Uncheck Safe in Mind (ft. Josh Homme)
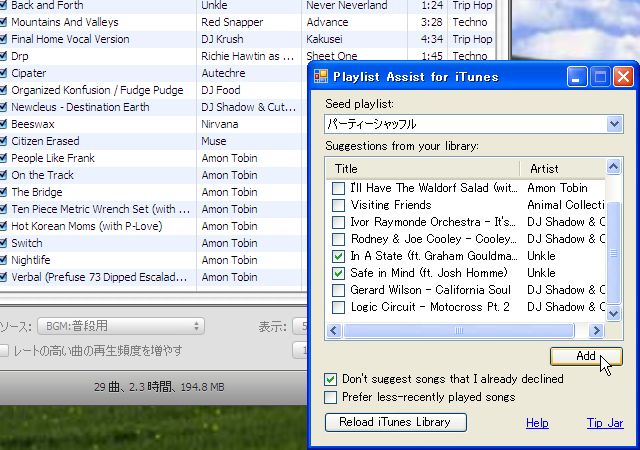640x450 pixels. (x=338, y=273)
